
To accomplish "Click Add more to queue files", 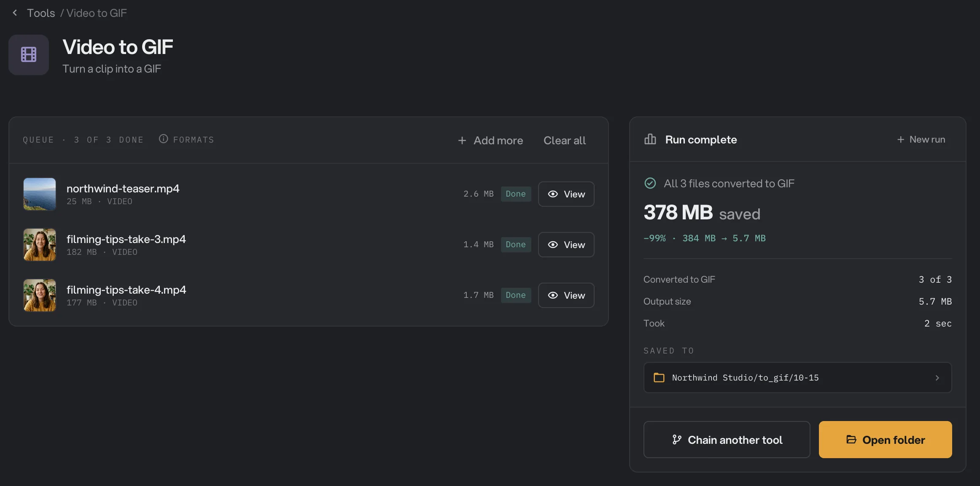I will (490, 140).
